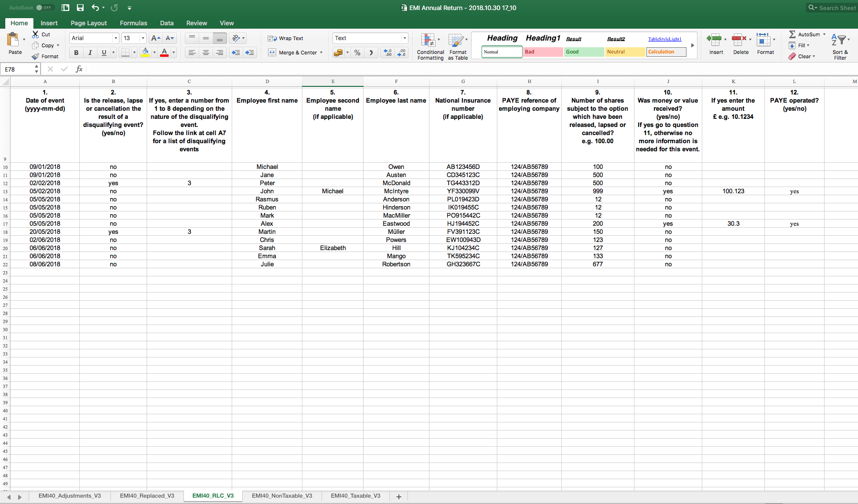Click the Paste clipboard icon
Image resolution: width=858 pixels, height=504 pixels.
(x=14, y=40)
